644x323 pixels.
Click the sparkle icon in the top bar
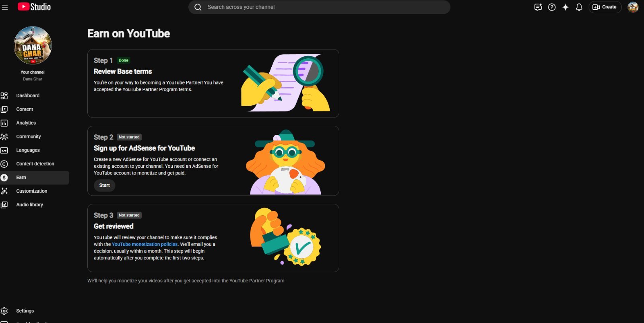[x=566, y=7]
